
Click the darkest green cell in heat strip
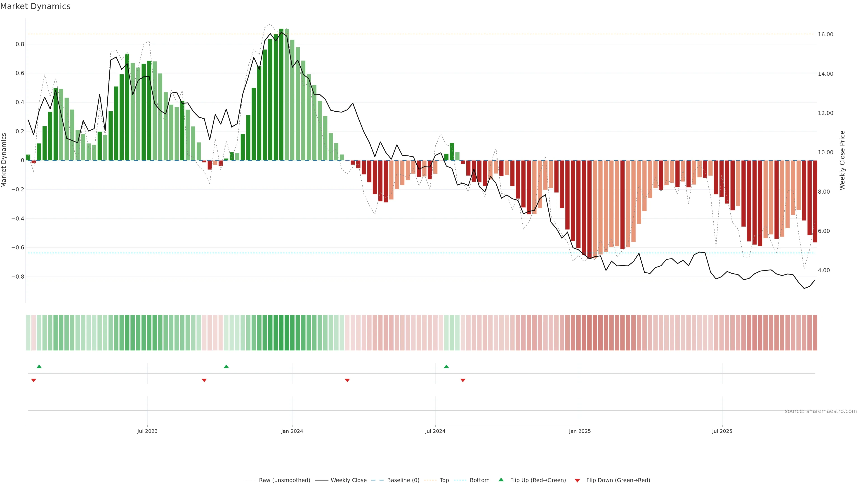(281, 332)
